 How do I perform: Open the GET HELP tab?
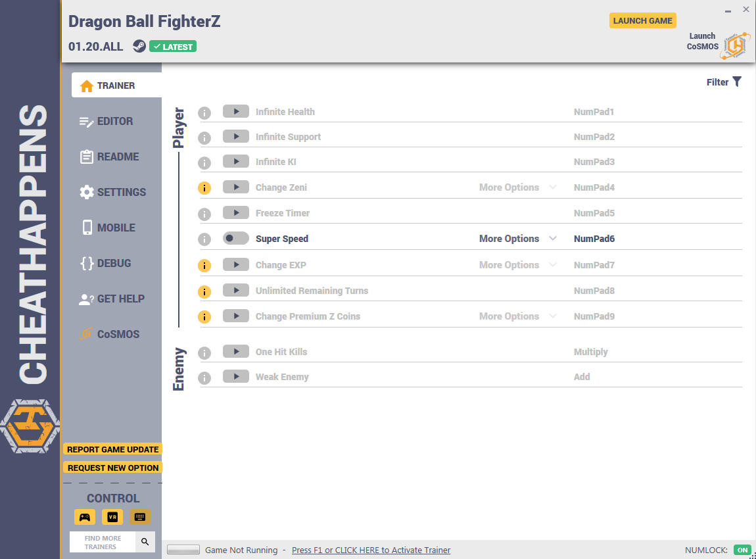tap(111, 299)
